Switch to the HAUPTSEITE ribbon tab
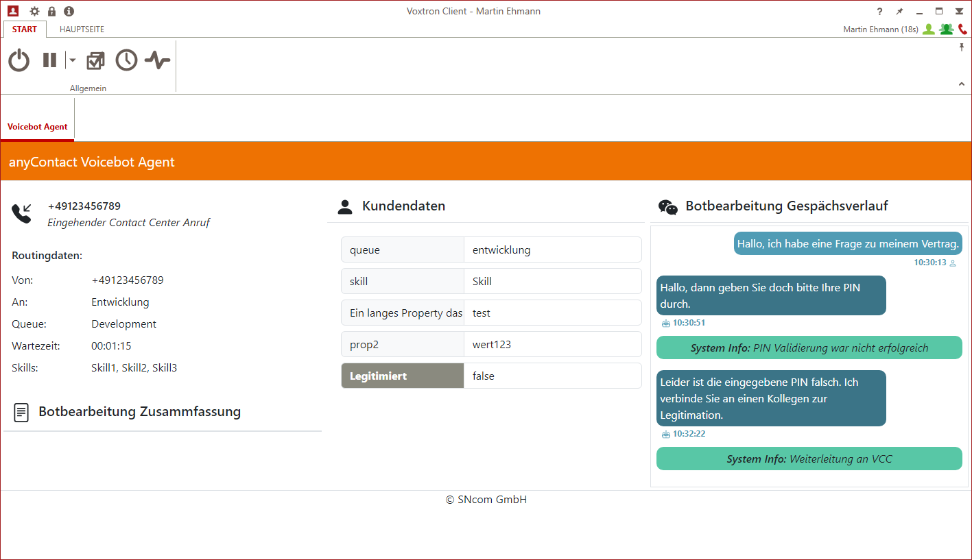Screen dimensions: 972x560 tap(82, 29)
